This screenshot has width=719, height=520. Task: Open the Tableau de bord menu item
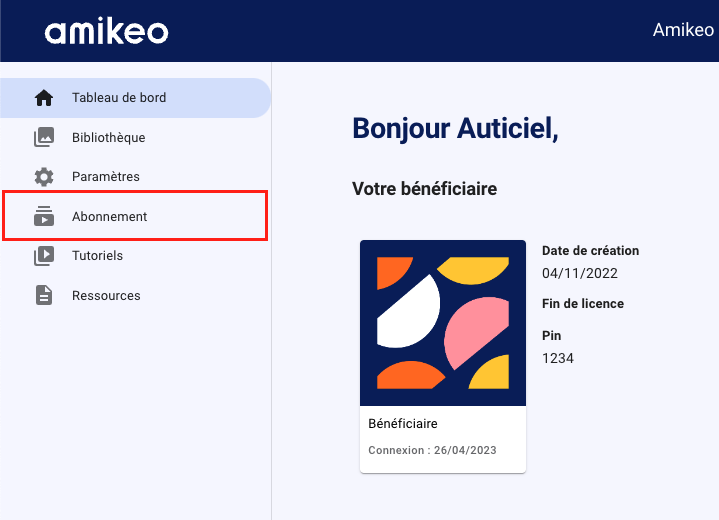(x=135, y=98)
